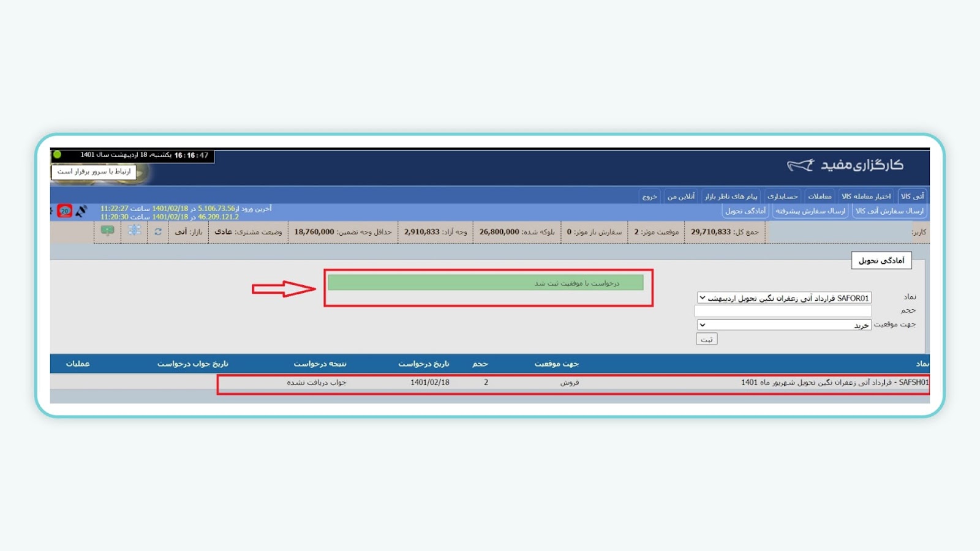Viewport: 980px width, 551px height.
Task: Click the نماد column header in table
Action: (x=922, y=364)
